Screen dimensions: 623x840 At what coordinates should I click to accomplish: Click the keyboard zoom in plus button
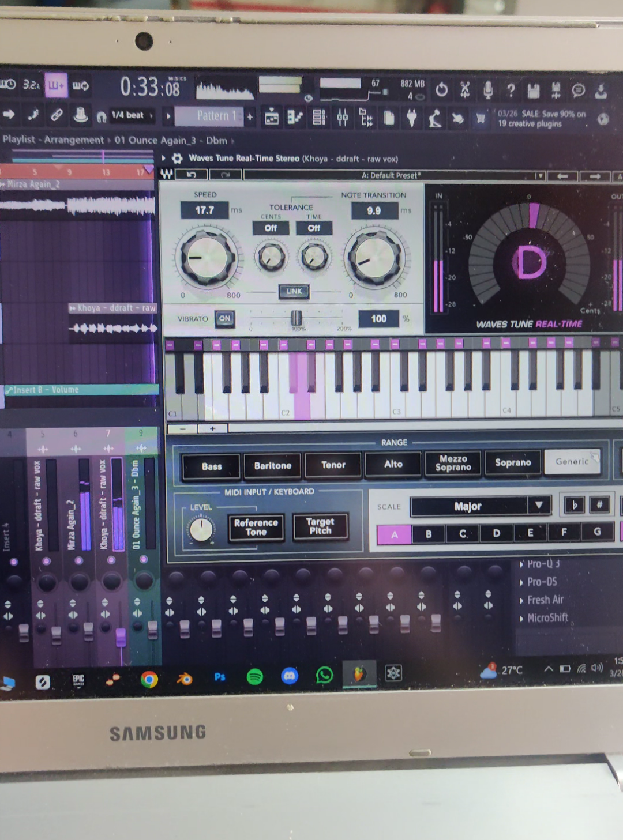click(x=212, y=428)
